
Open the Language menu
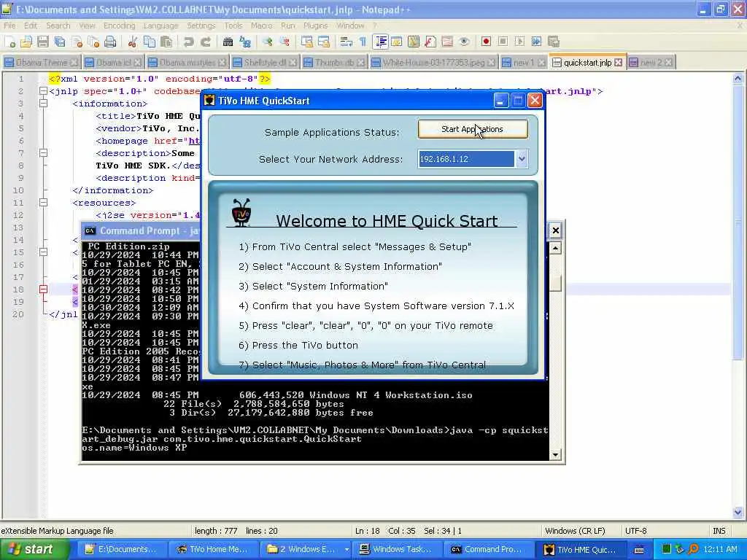[x=161, y=26]
